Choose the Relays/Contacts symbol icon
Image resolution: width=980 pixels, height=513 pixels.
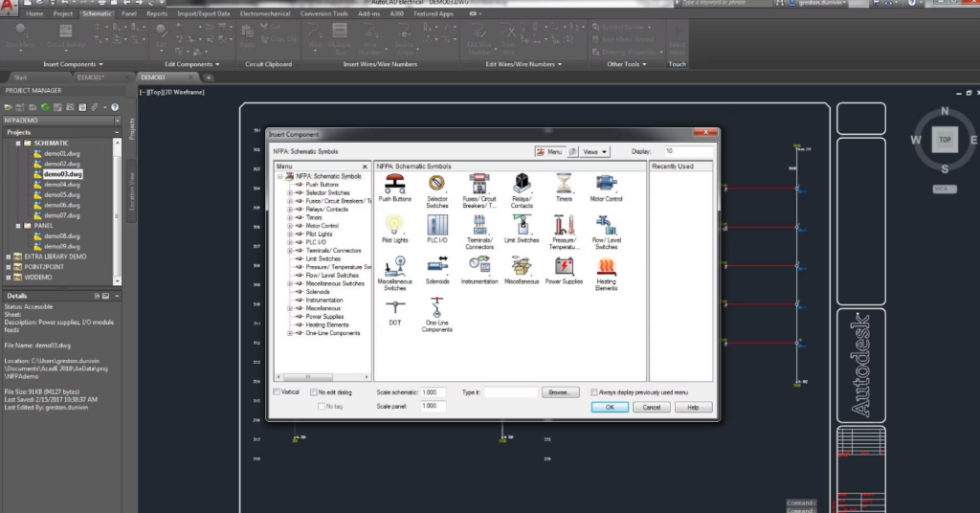click(522, 185)
